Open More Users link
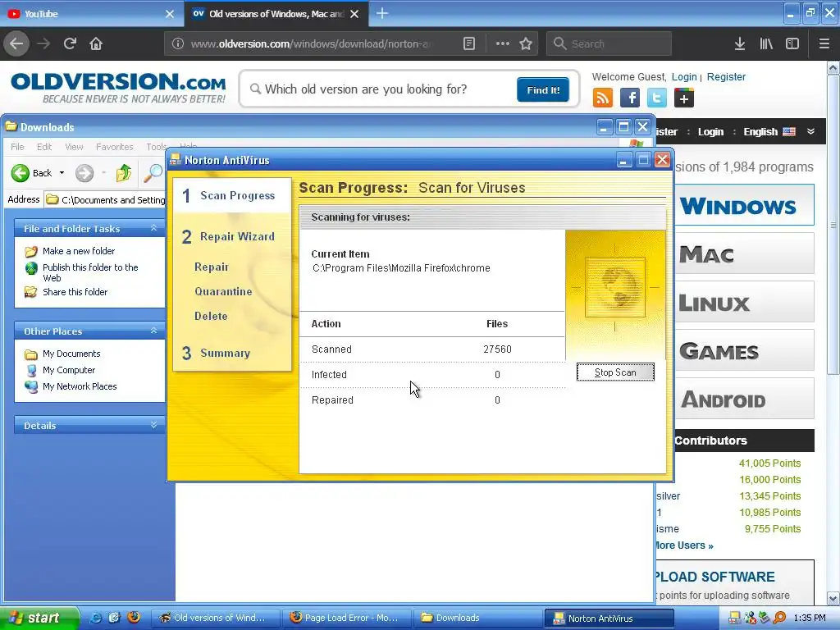This screenshot has height=630, width=840. [684, 546]
